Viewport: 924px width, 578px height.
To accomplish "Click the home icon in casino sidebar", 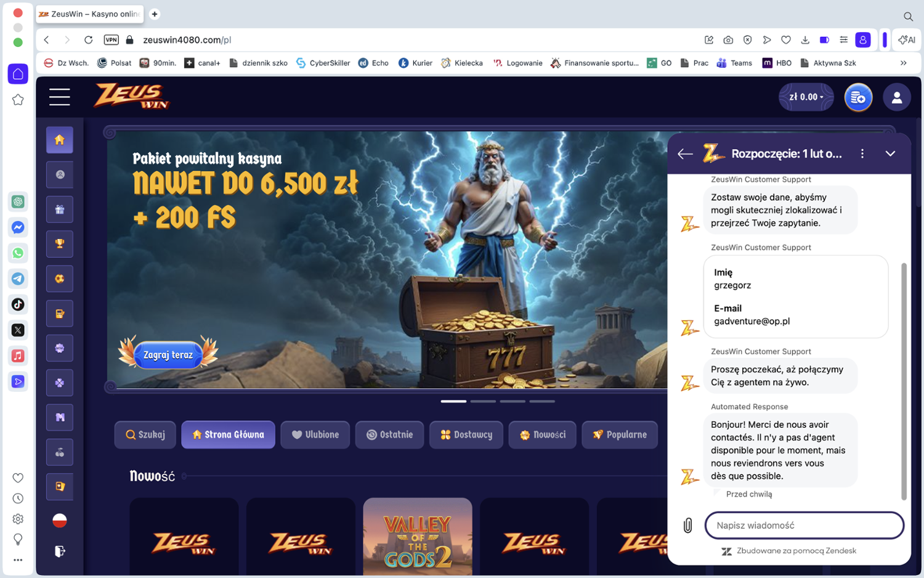I will tap(60, 140).
